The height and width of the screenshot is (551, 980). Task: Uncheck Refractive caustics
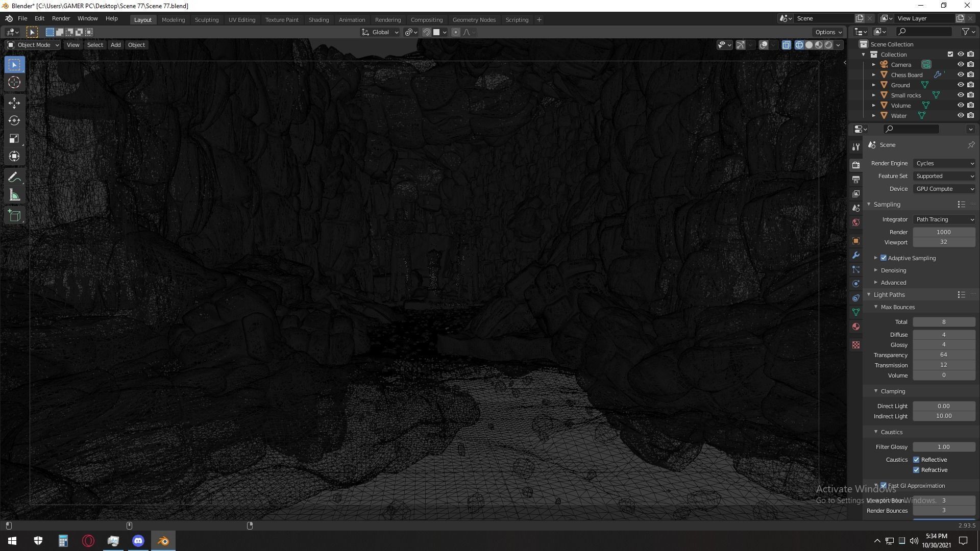coord(916,470)
